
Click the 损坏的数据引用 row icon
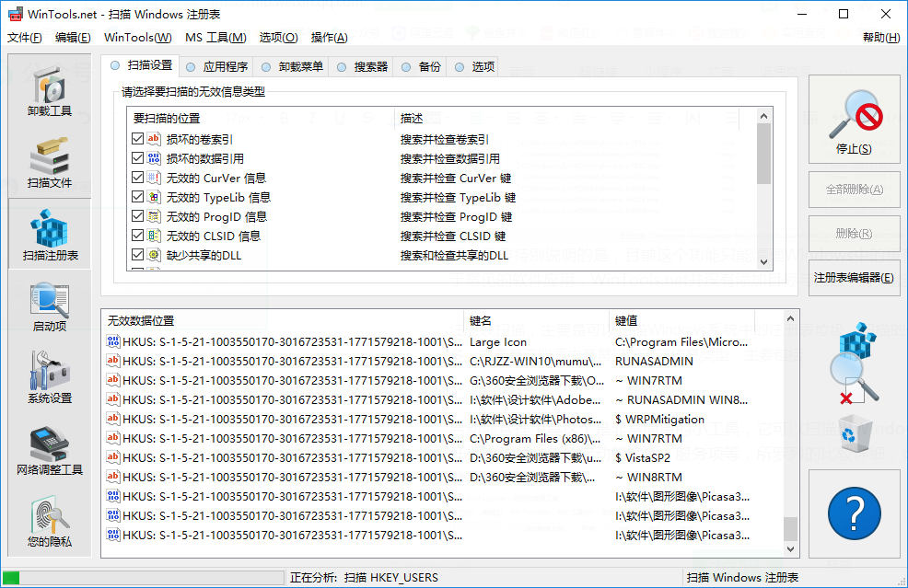[154, 158]
